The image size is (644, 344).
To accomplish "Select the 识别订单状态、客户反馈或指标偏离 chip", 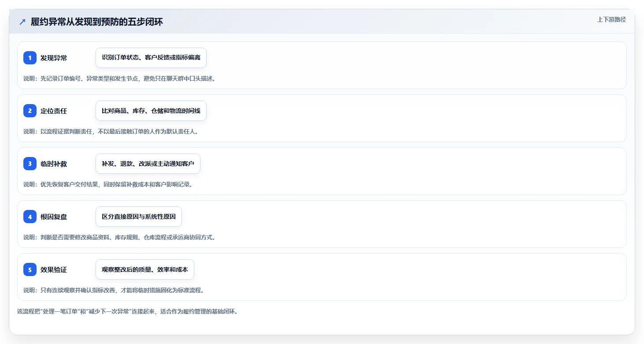I will (151, 58).
